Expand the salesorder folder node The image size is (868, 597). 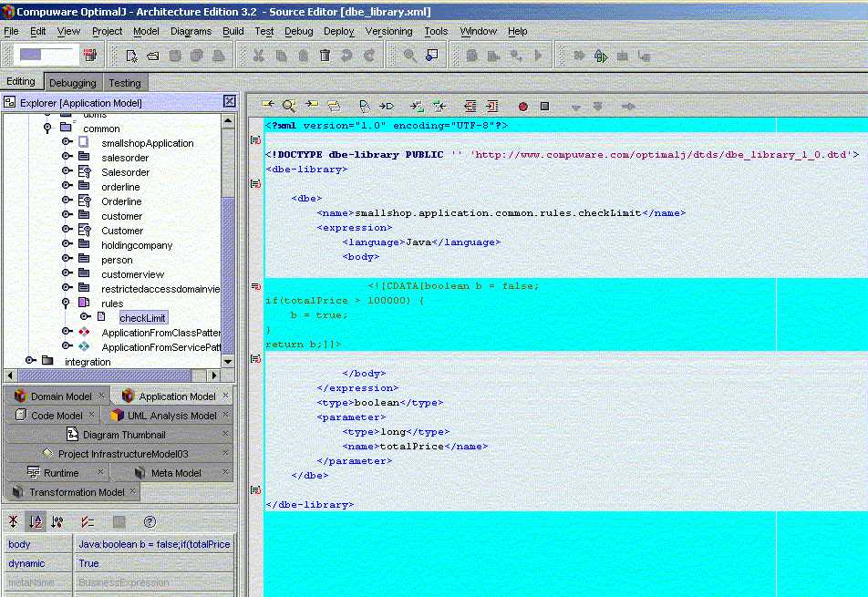67,157
